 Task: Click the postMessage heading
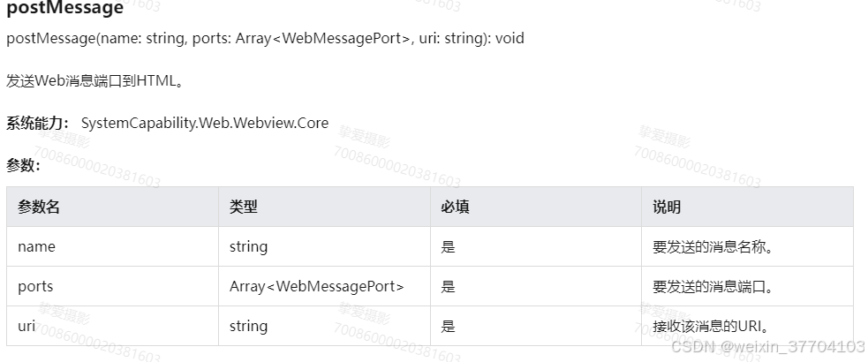(x=64, y=8)
